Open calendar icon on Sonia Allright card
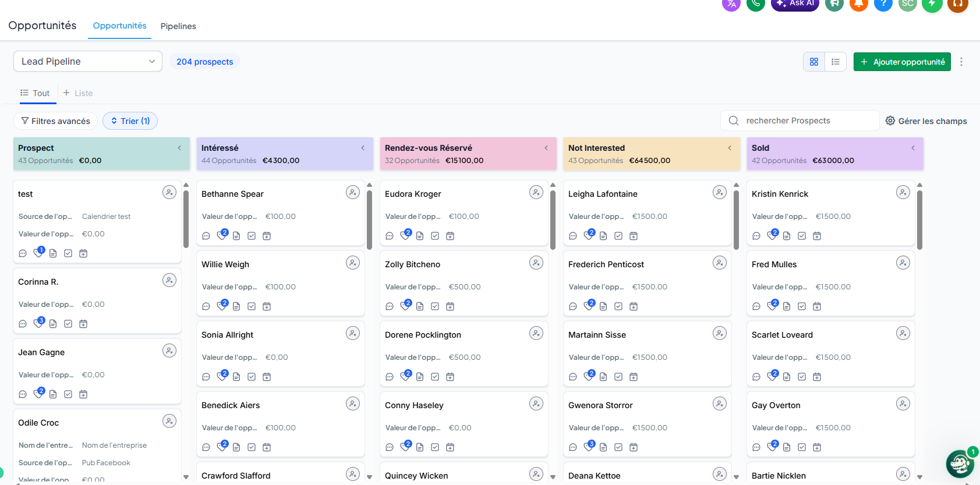The width and height of the screenshot is (980, 485). coord(267,377)
